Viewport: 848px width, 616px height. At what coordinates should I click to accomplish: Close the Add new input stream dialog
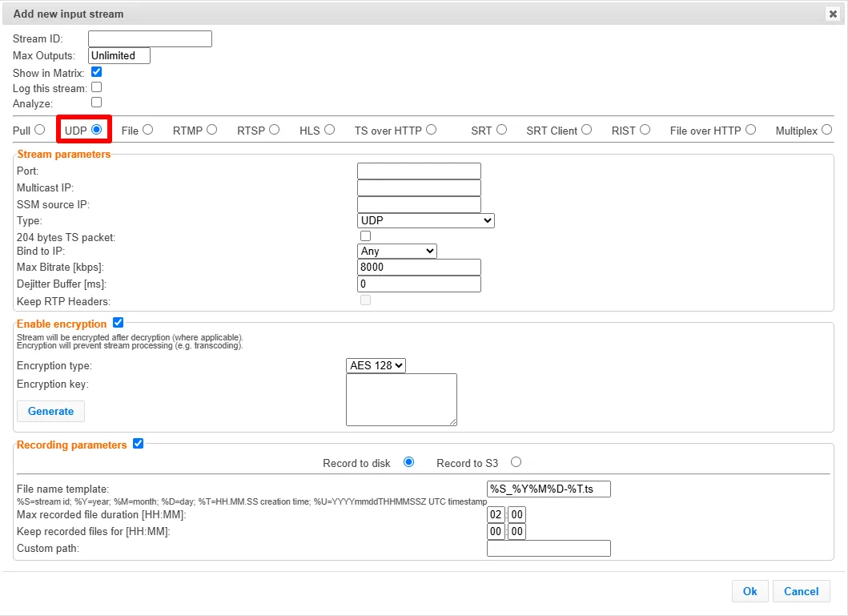[833, 14]
